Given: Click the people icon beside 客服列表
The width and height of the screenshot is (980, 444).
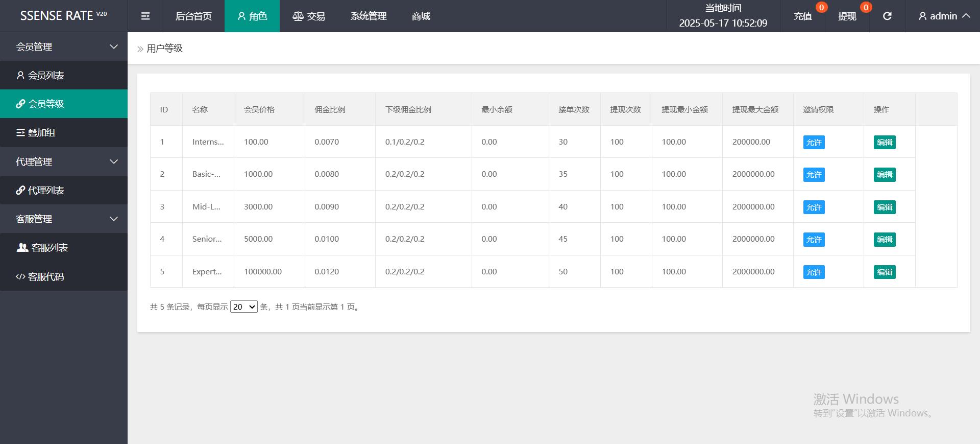Looking at the screenshot, I should [x=22, y=248].
